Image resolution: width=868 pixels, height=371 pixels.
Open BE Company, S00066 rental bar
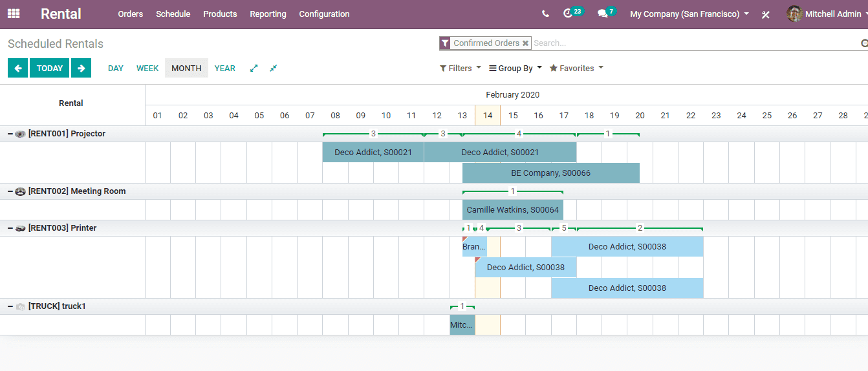[x=551, y=173]
